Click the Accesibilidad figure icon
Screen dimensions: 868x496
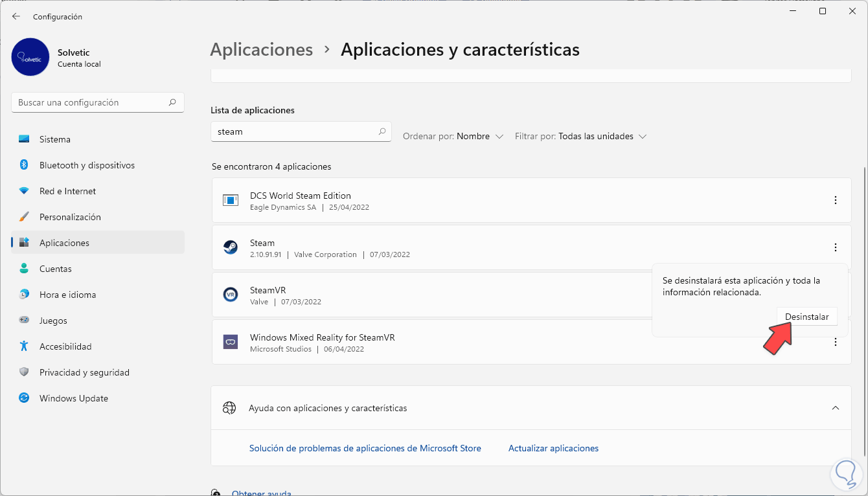[x=24, y=346]
